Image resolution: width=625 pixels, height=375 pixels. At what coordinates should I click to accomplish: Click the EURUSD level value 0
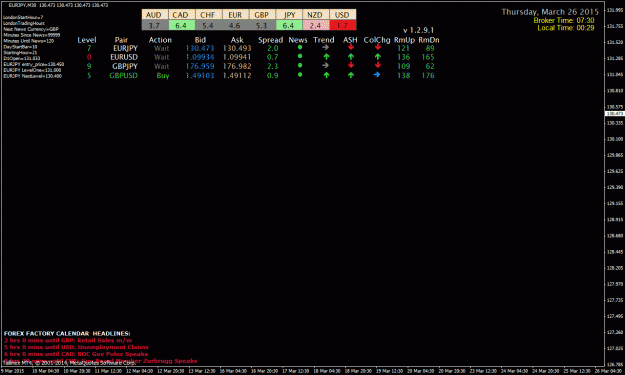pyautogui.click(x=89, y=57)
